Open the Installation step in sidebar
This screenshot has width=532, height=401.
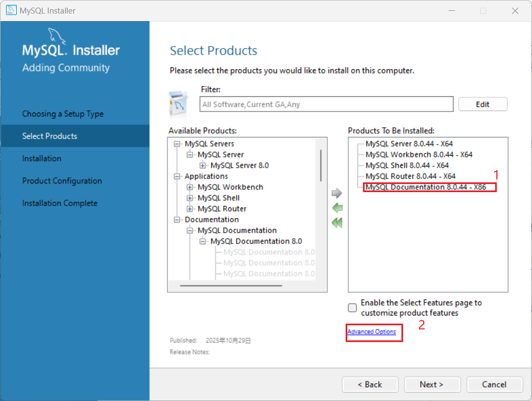(41, 159)
